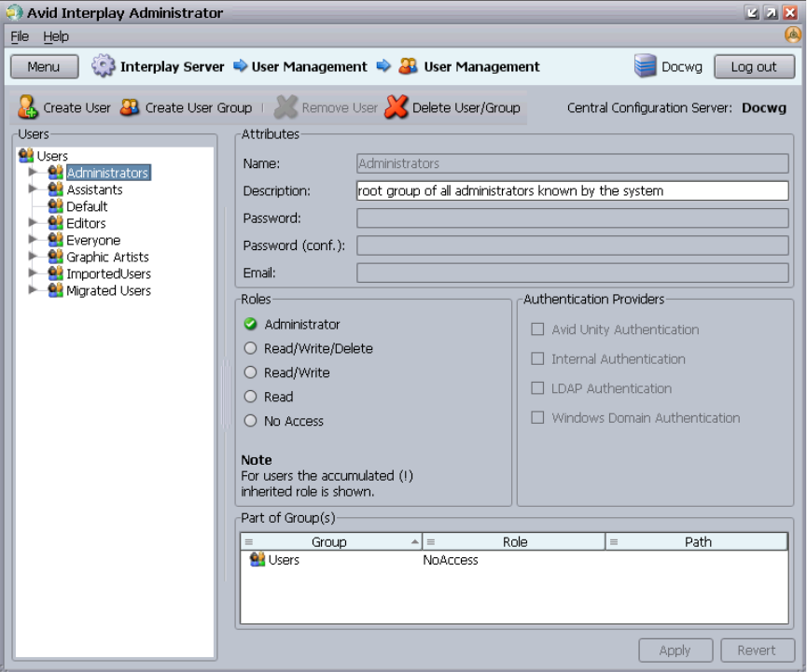Expand the Editors tree node

click(x=33, y=223)
